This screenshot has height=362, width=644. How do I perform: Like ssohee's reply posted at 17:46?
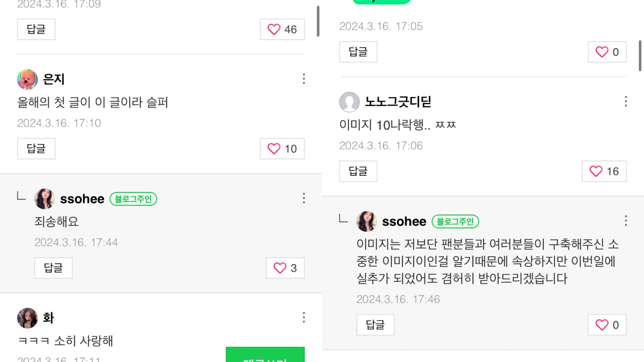tap(607, 325)
